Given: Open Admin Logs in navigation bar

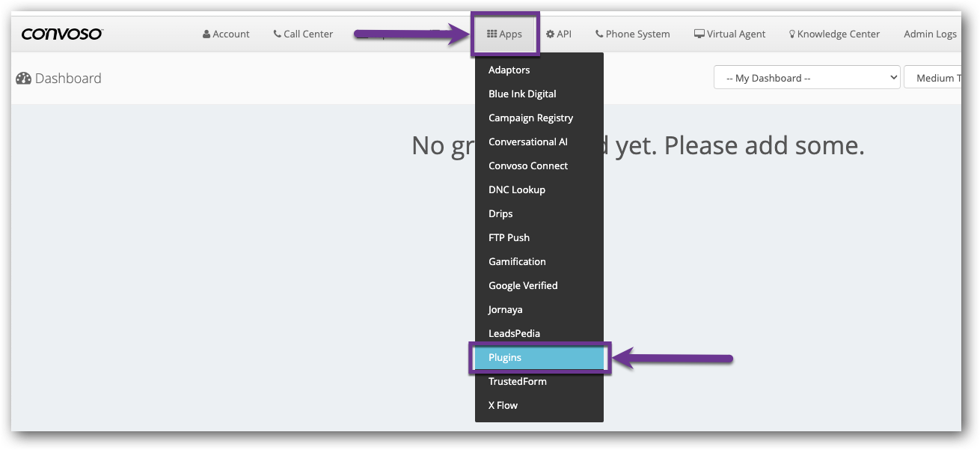Looking at the screenshot, I should [930, 34].
